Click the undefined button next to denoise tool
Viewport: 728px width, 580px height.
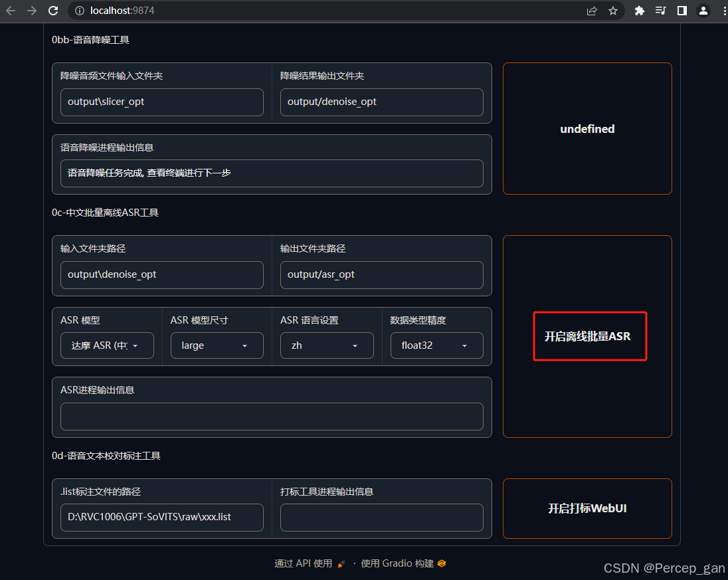[x=587, y=129]
